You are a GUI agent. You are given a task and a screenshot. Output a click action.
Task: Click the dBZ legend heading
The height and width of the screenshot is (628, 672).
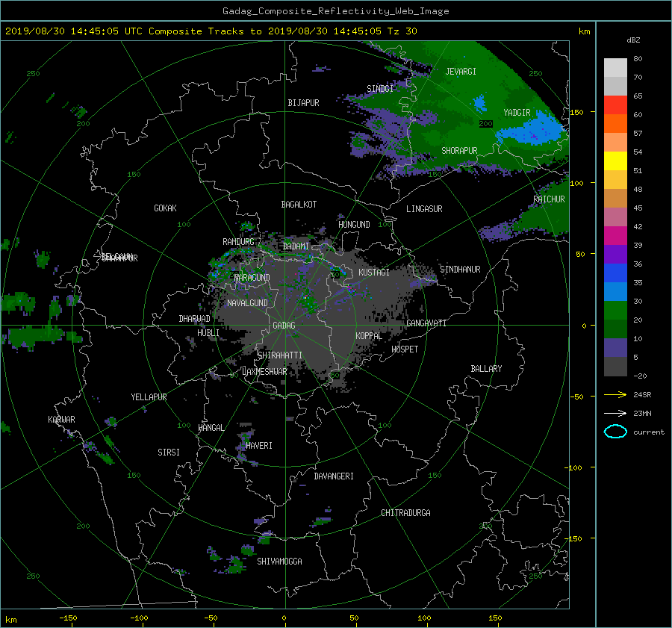click(633, 40)
